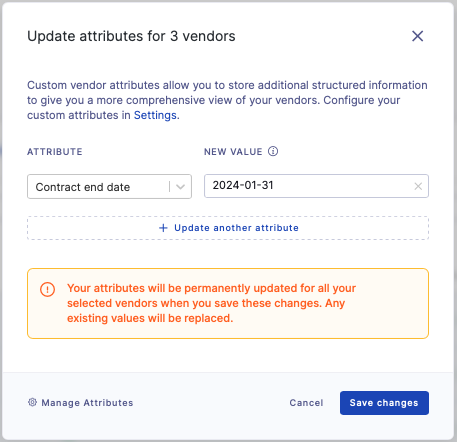Click Update another attribute
457x442 pixels.
(x=228, y=228)
